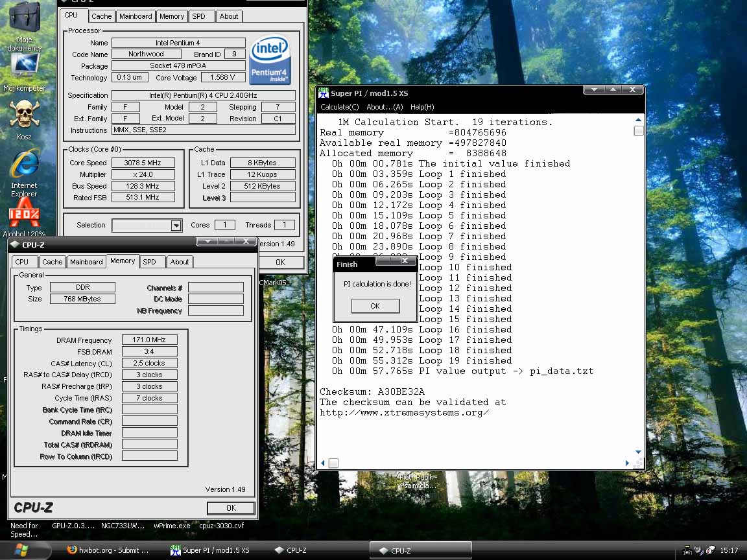Open the Need for Speed desktop shortcut
Viewport: 747px width, 560px height.
[x=24, y=530]
